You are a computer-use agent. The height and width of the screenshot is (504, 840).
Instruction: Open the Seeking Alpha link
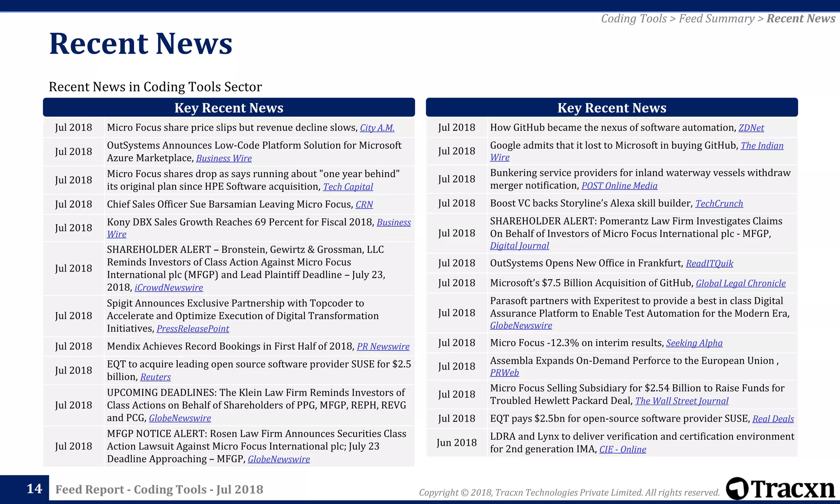(x=694, y=343)
